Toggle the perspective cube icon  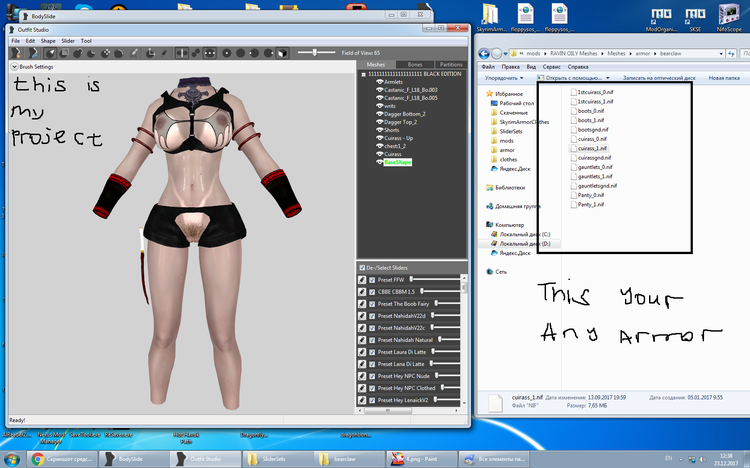pyautogui.click(x=283, y=53)
